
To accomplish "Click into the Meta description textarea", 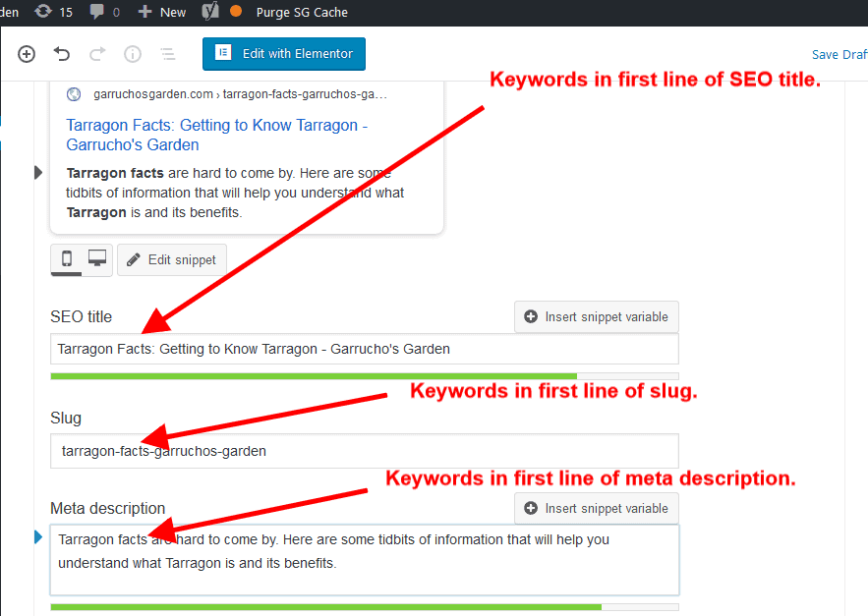I will (365, 560).
